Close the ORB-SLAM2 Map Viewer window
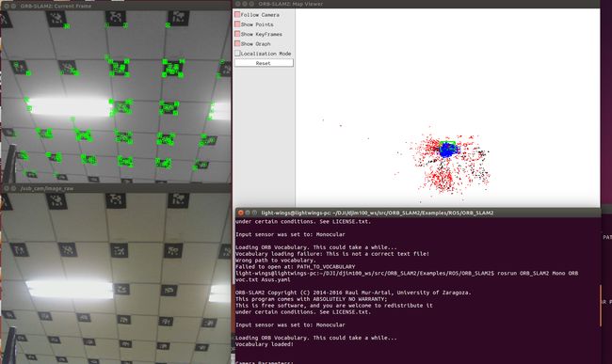Image resolution: width=612 pixels, height=364 pixels. click(237, 4)
